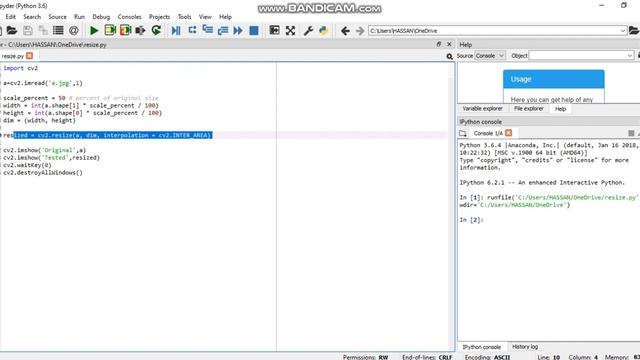The height and width of the screenshot is (360, 640).
Task: Expand the Object combo box dropdown
Action: [x=630, y=56]
